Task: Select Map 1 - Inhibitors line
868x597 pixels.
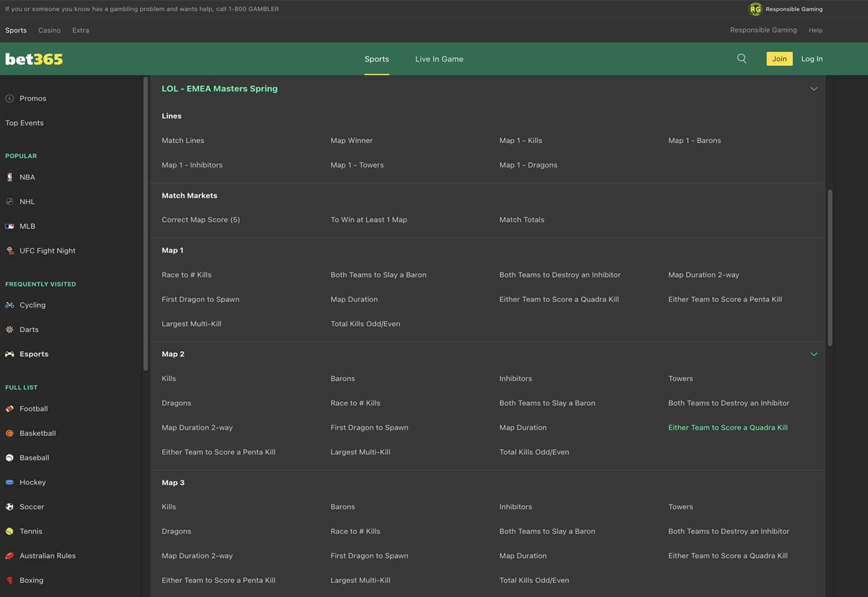Action: coord(192,165)
